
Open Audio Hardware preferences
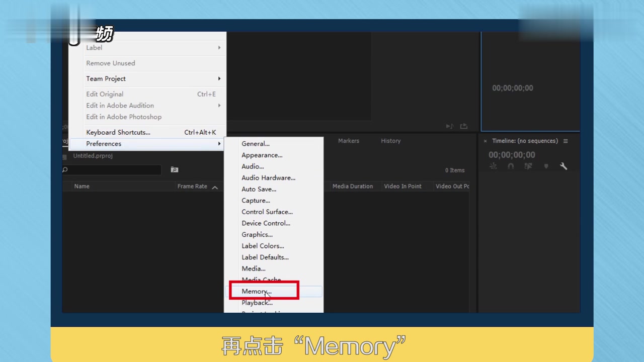click(x=269, y=178)
